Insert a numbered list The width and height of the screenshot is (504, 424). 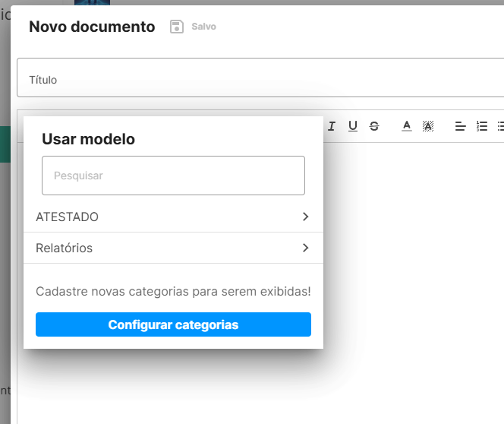pyautogui.click(x=481, y=126)
